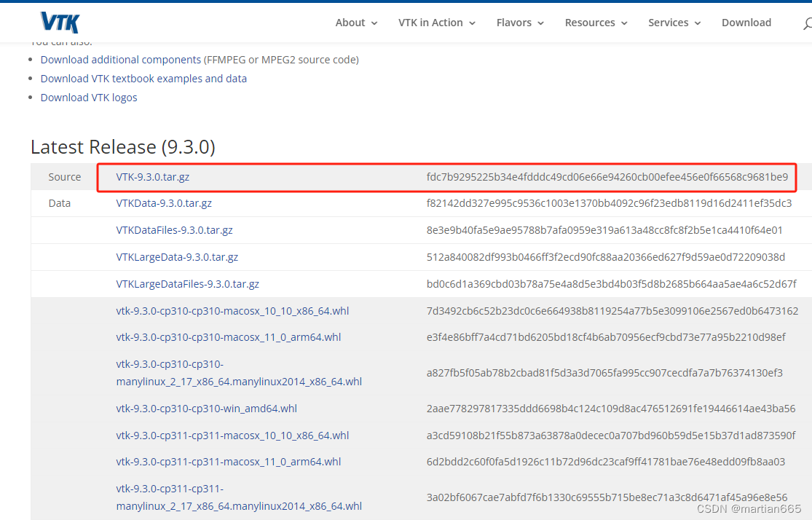This screenshot has height=520, width=812.
Task: Download VTKLargeData-9.3.0.tar.gz
Action: click(x=177, y=257)
